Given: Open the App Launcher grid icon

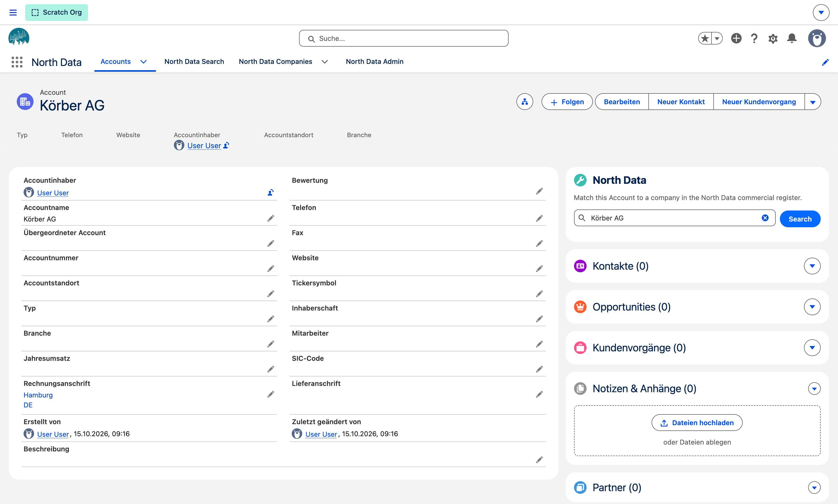Looking at the screenshot, I should [x=17, y=62].
